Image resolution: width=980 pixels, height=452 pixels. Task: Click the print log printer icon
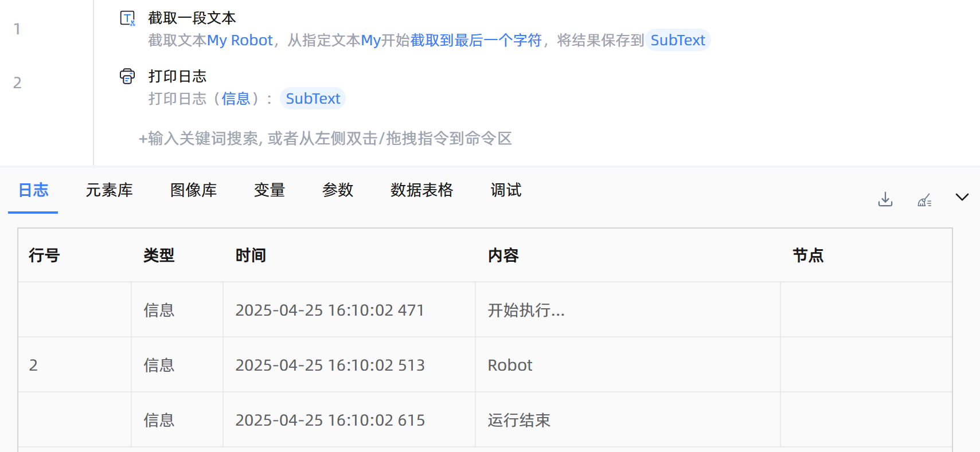[127, 76]
